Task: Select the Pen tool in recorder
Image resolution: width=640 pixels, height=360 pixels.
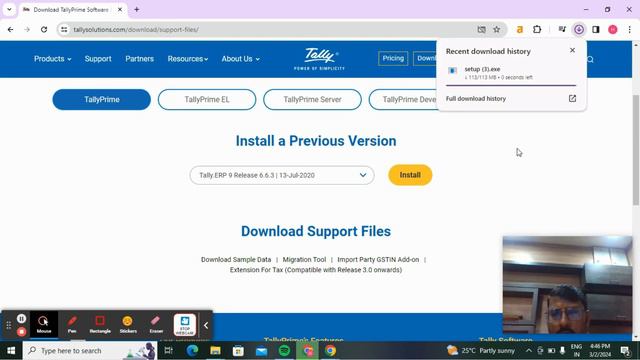Action: (x=72, y=325)
